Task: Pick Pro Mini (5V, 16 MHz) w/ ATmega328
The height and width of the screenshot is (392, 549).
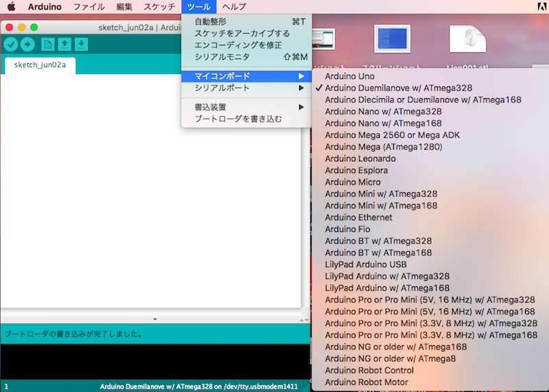Action: pos(430,300)
